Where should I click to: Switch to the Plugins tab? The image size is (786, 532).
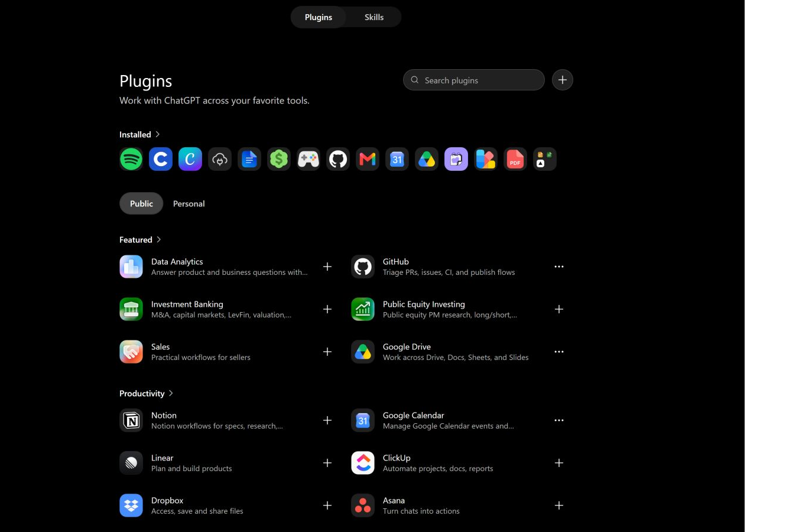coord(319,17)
